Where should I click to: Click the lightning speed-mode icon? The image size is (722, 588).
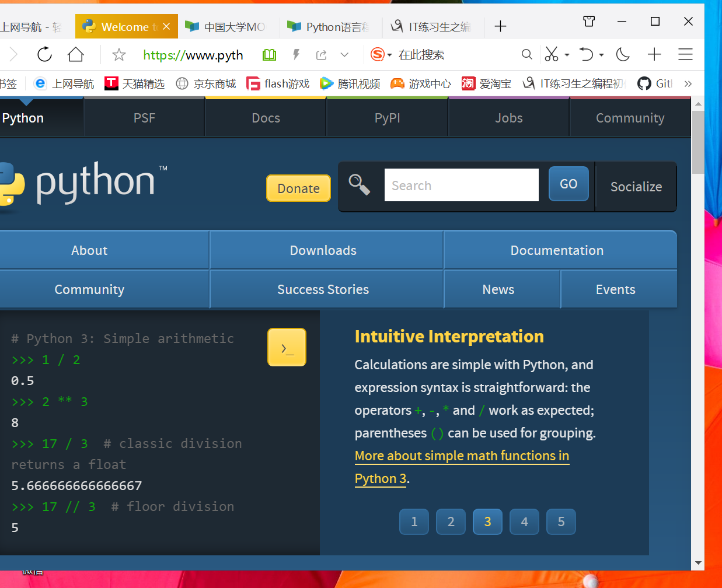296,55
